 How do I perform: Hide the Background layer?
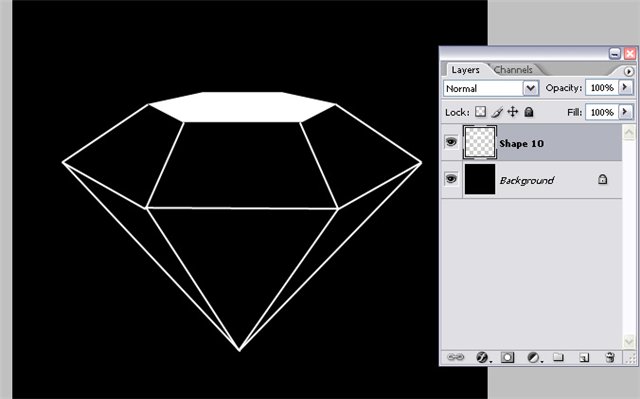coord(451,179)
